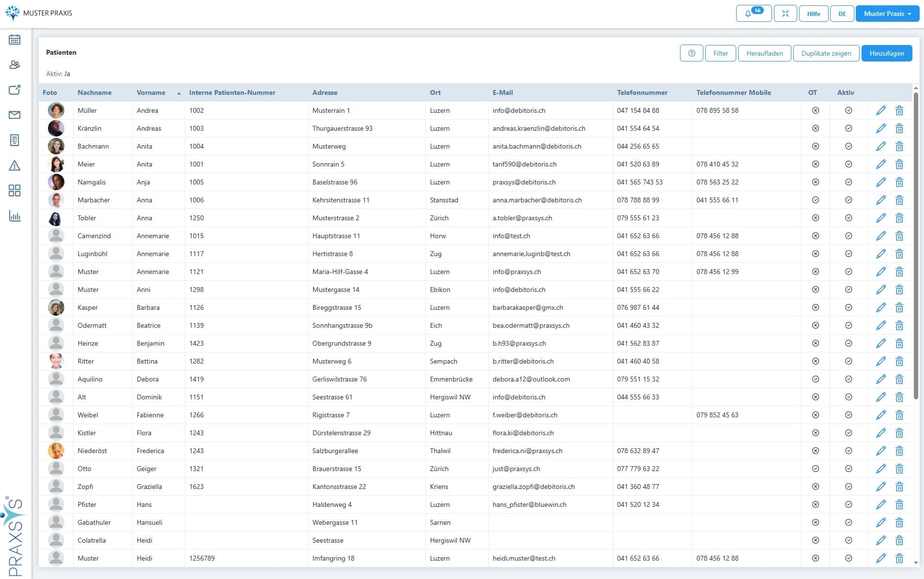924x579 pixels.
Task: Delete patient Bachmann Anita with the trash icon
Action: (x=899, y=146)
